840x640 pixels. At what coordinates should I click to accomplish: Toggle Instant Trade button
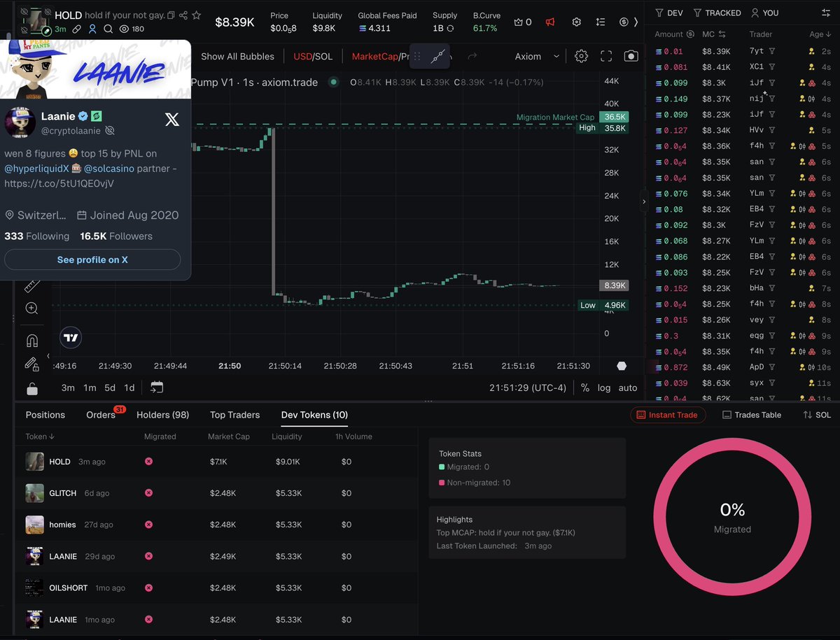668,415
